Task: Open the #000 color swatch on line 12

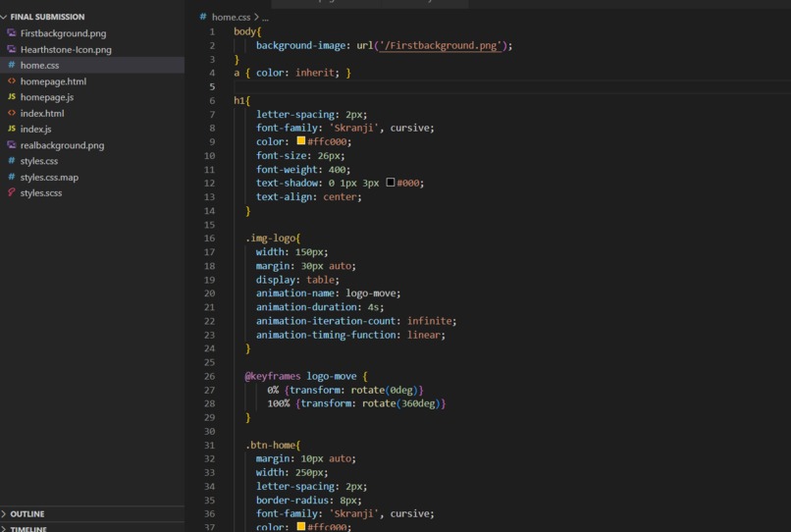Action: coord(391,183)
